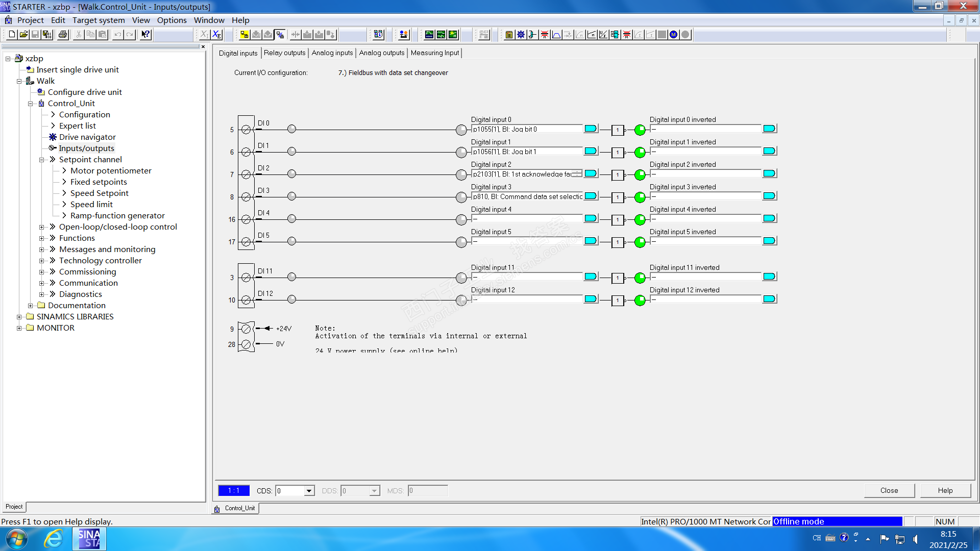Open the Target system menu
Viewport: 980px width, 551px height.
tap(99, 20)
